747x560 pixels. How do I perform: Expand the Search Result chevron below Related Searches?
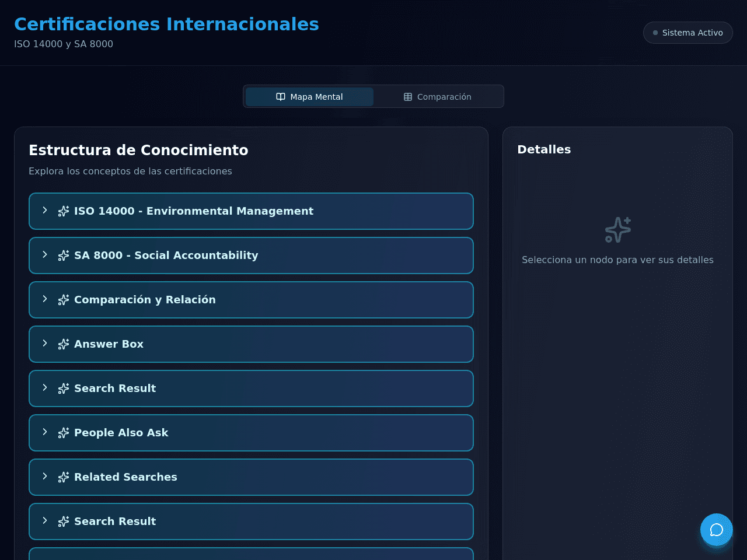[x=45, y=521]
